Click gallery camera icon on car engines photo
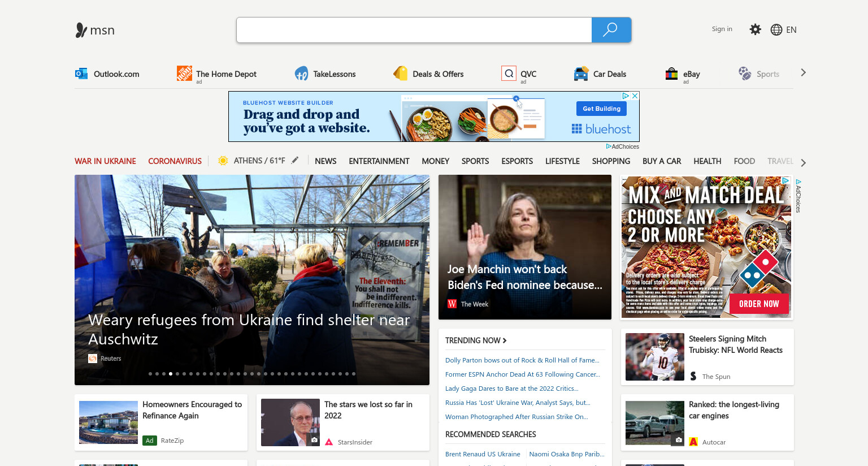Screen dimensions: 868x466 [679, 440]
